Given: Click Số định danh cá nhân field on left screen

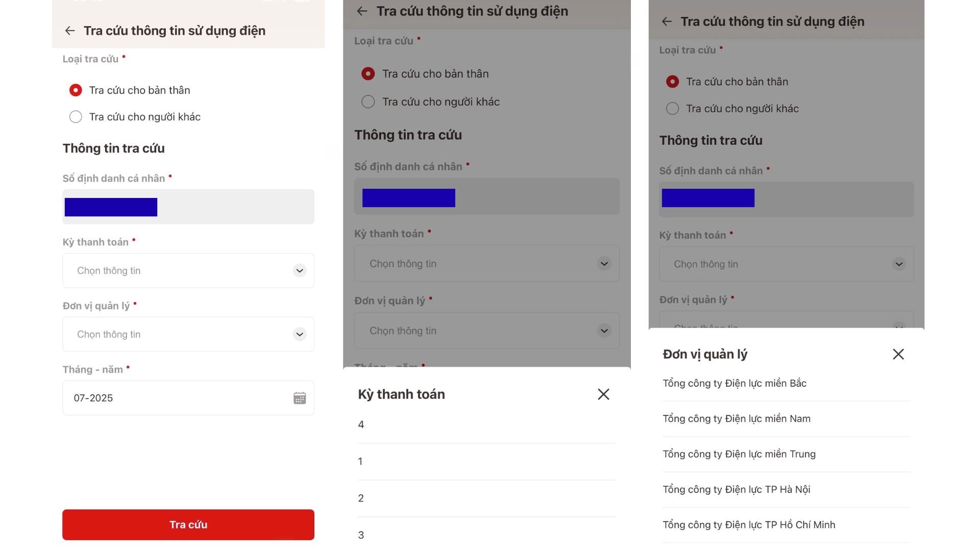Looking at the screenshot, I should [x=188, y=207].
